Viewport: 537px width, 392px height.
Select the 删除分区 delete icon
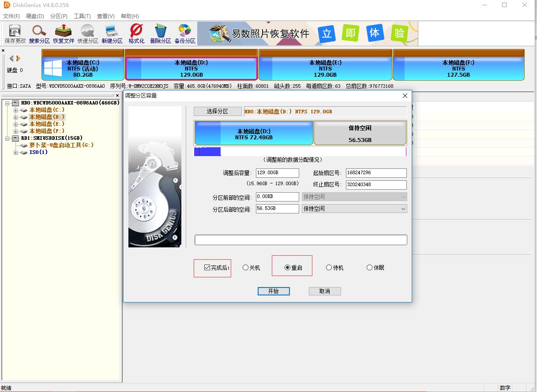(x=160, y=33)
